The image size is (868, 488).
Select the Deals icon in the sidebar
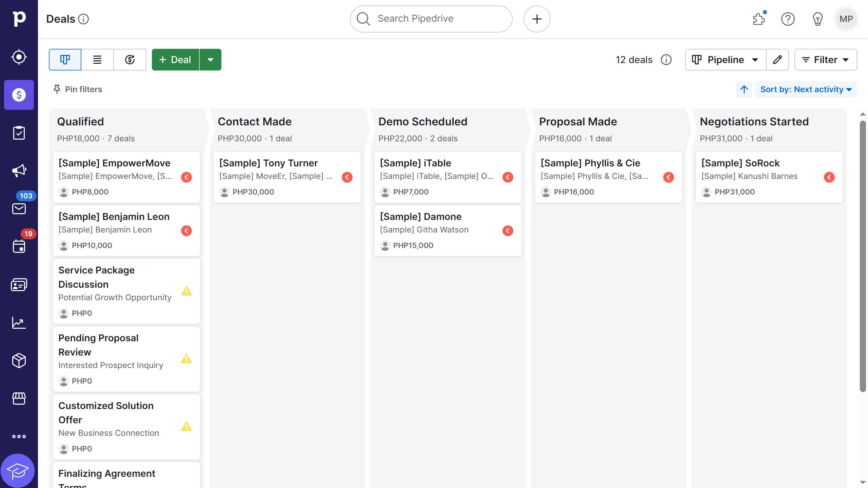point(19,95)
